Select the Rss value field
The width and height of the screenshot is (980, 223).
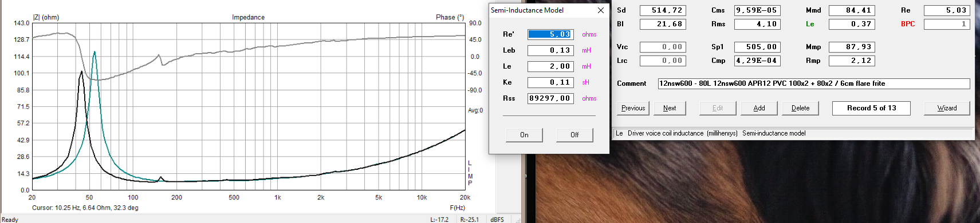coord(550,98)
